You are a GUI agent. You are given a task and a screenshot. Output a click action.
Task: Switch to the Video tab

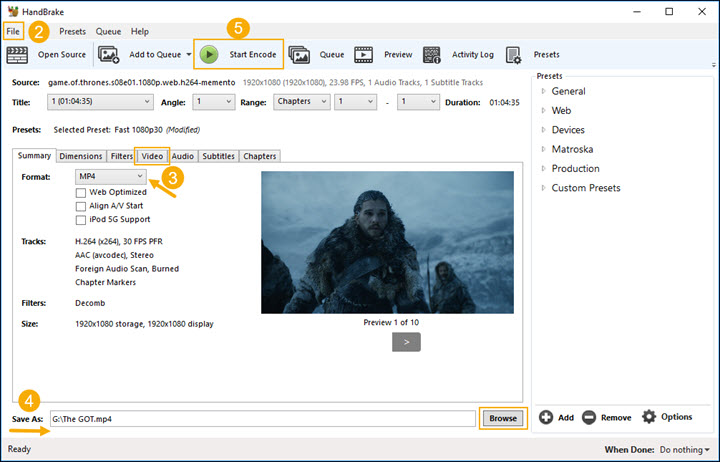pos(152,156)
